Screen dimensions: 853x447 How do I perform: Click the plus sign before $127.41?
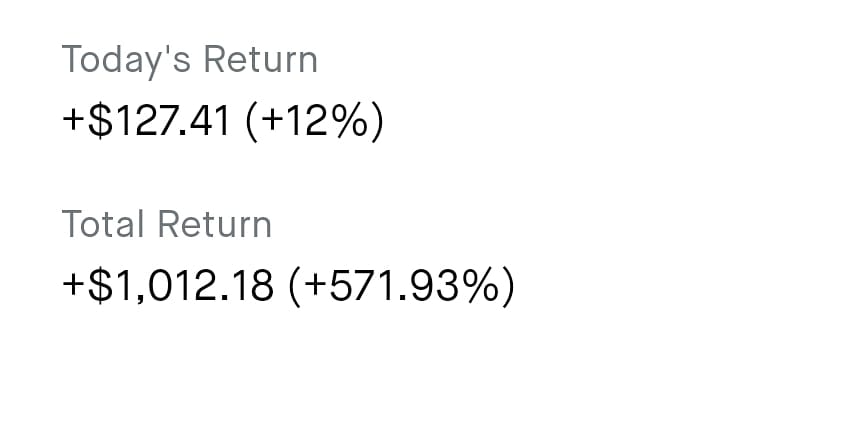(74, 124)
